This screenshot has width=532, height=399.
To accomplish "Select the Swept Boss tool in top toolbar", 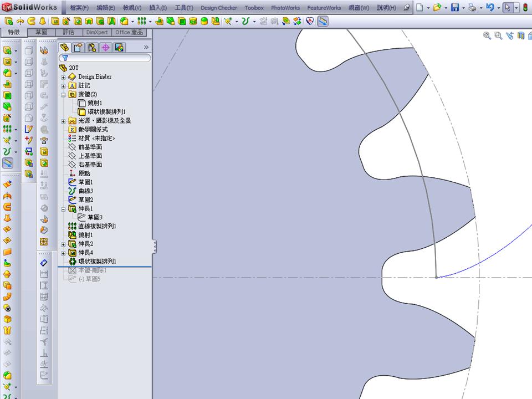I will point(31,22).
